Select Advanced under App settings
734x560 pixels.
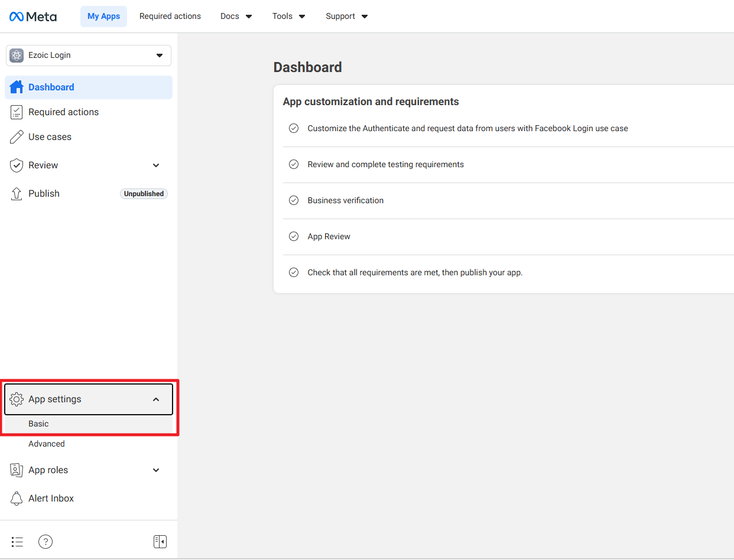coord(89,444)
